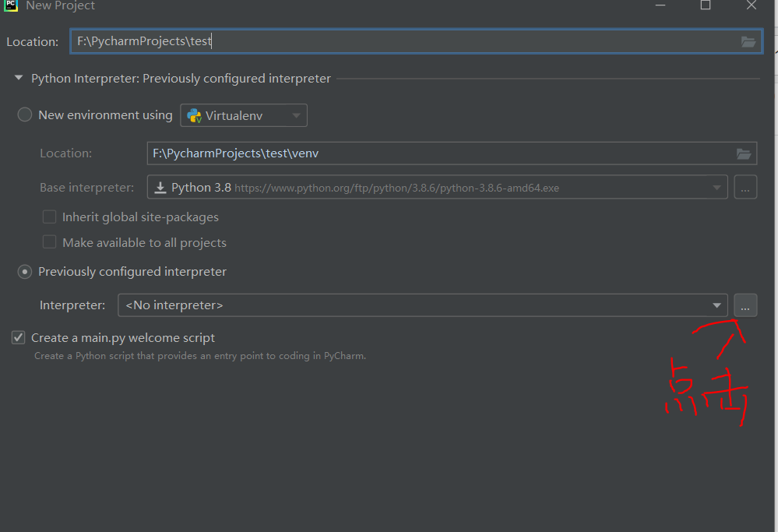Click 'Python Interpreter: Previously configured interpreter' heading
Image resolution: width=778 pixels, height=532 pixels.
click(x=181, y=79)
